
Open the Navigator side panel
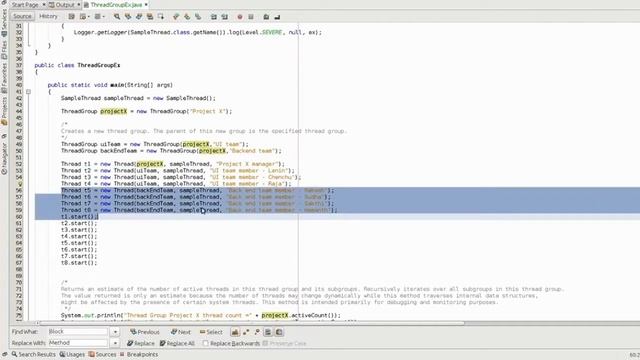[4, 158]
